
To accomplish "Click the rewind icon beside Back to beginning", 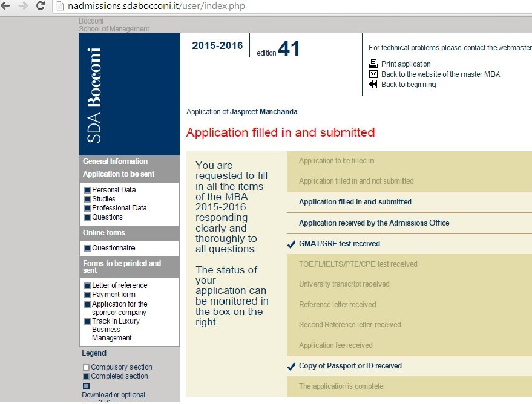I will click(x=373, y=85).
